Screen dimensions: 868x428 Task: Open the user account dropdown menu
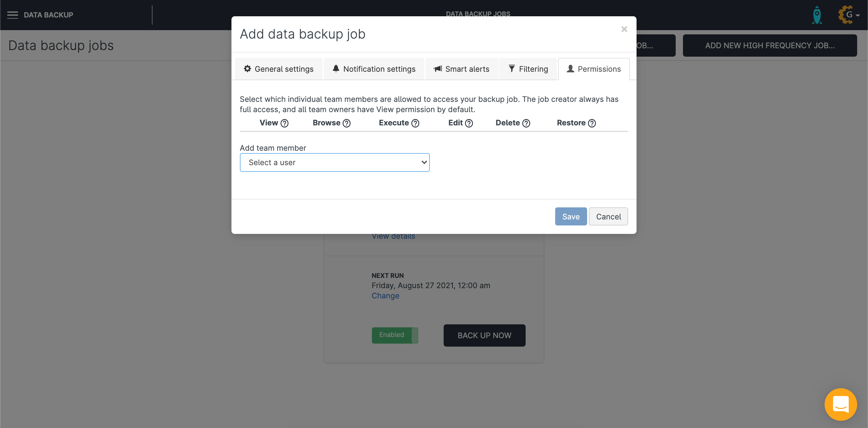pyautogui.click(x=849, y=15)
